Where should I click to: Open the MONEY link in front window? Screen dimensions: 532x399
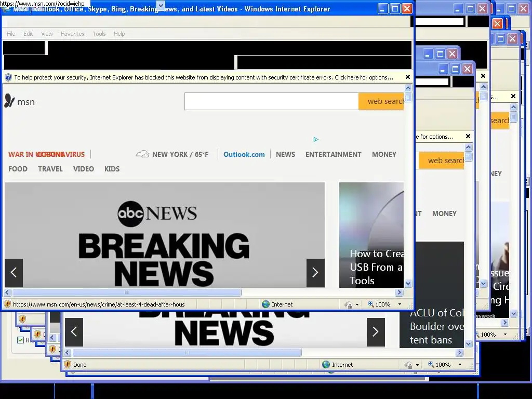384,154
